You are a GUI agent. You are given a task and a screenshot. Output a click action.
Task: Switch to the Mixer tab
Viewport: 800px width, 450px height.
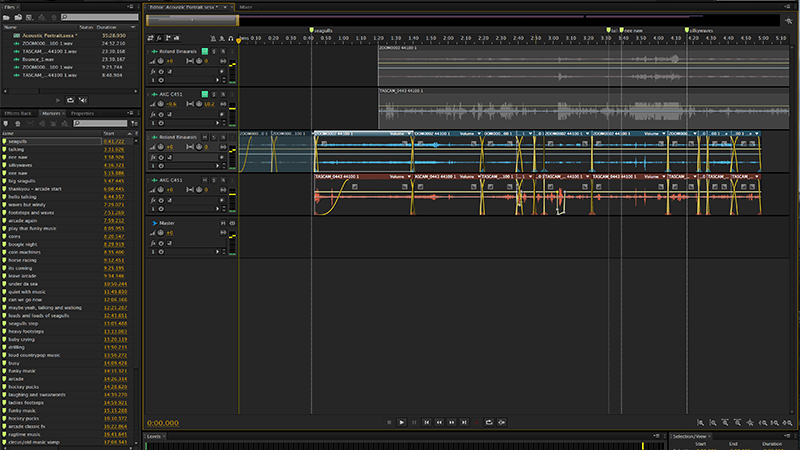pyautogui.click(x=246, y=6)
